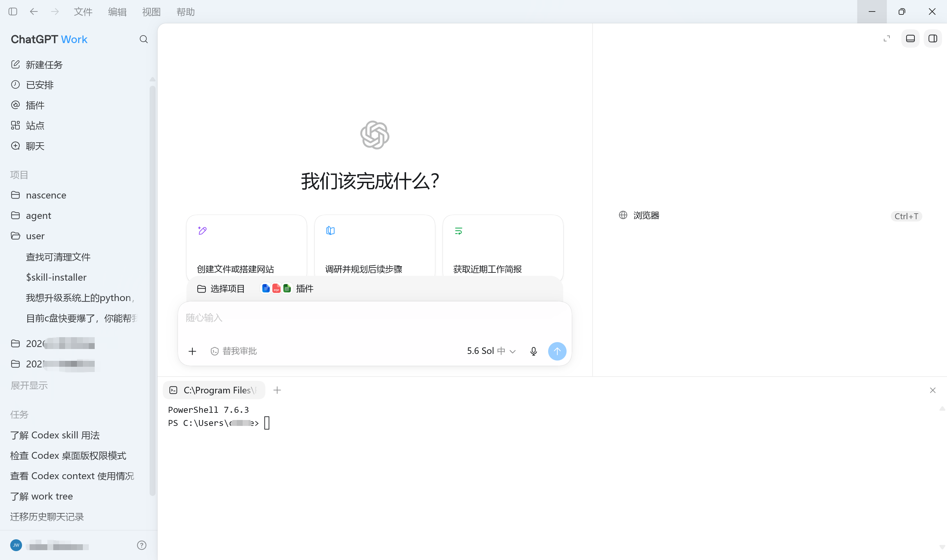This screenshot has width=947, height=560.
Task: Click the sidebar vertical scrollbar
Action: (153, 291)
